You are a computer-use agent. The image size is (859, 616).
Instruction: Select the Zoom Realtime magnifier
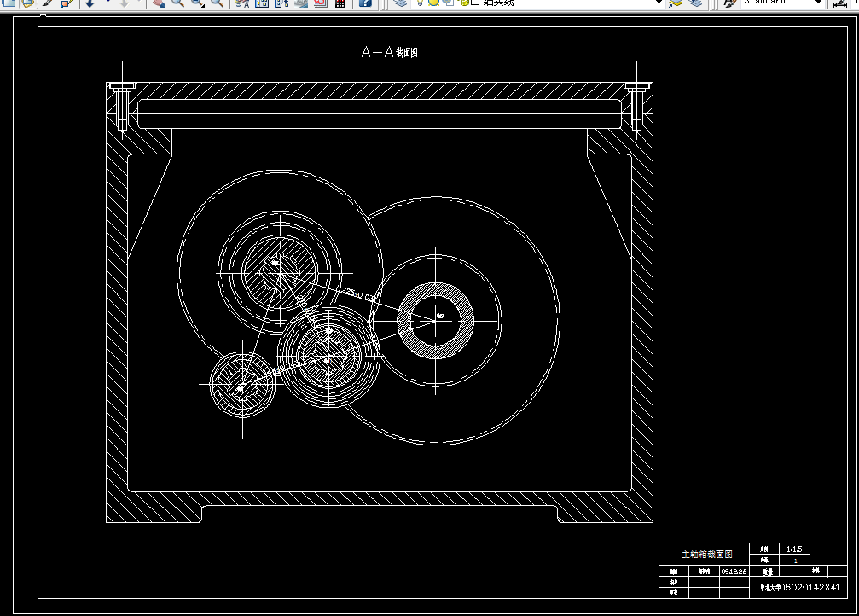tap(177, 3)
